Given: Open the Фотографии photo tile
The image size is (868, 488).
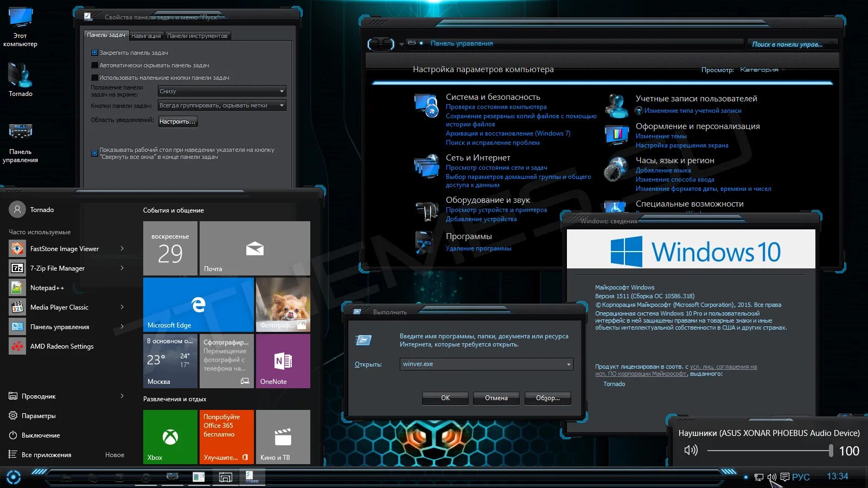Looking at the screenshot, I should tap(283, 305).
